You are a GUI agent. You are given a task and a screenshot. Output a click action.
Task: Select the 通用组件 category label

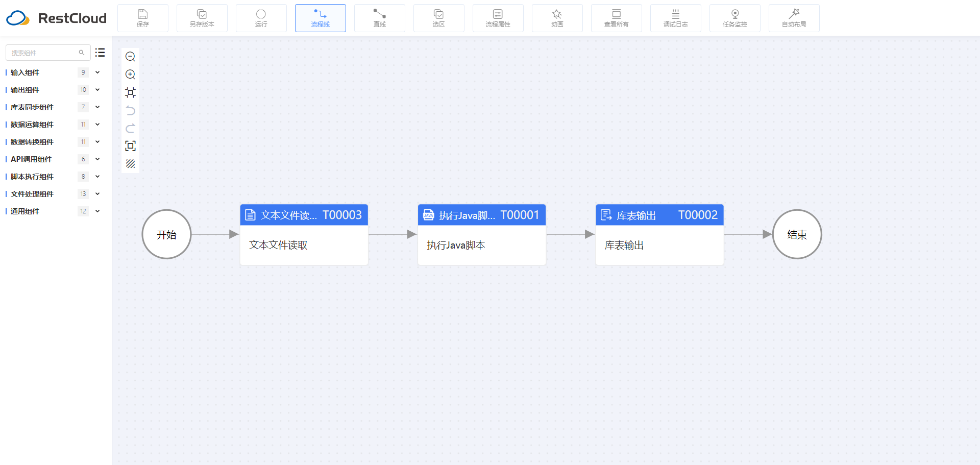tap(25, 211)
